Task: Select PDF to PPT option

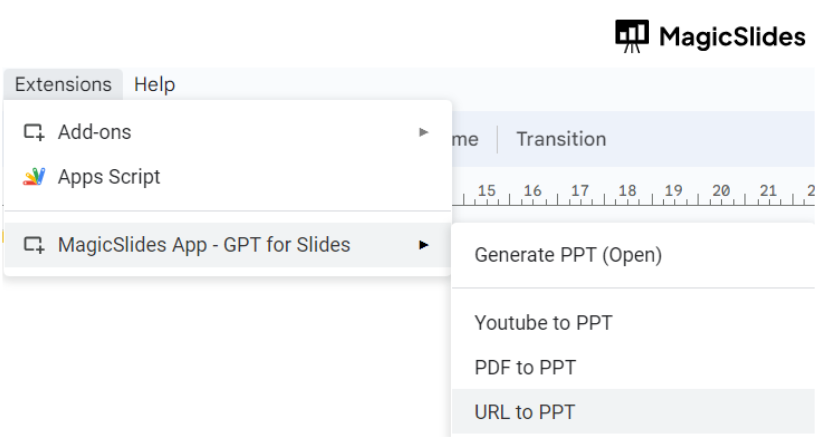Action: (x=525, y=367)
